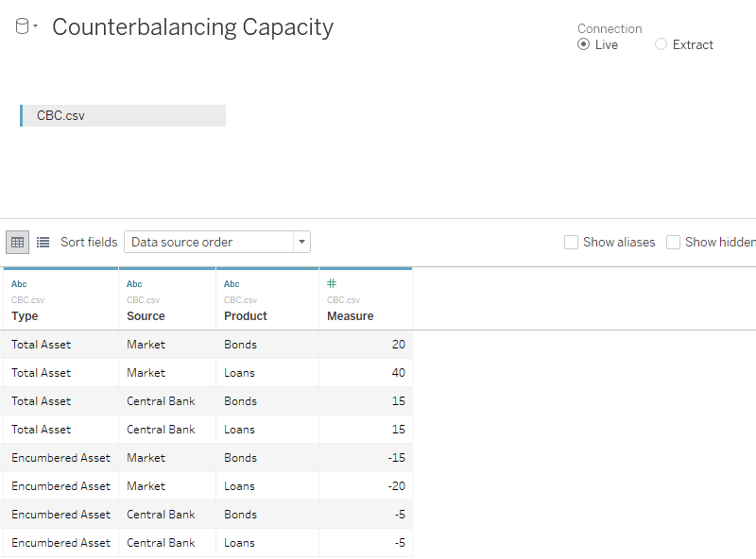The height and width of the screenshot is (559, 756).
Task: Click the Abc type icon for Type column
Action: click(x=19, y=283)
